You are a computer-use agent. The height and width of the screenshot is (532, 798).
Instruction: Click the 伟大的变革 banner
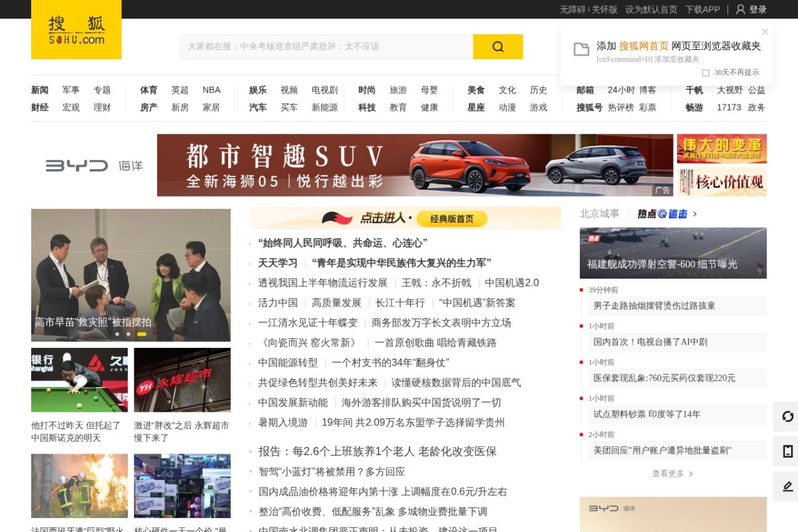coord(722,149)
